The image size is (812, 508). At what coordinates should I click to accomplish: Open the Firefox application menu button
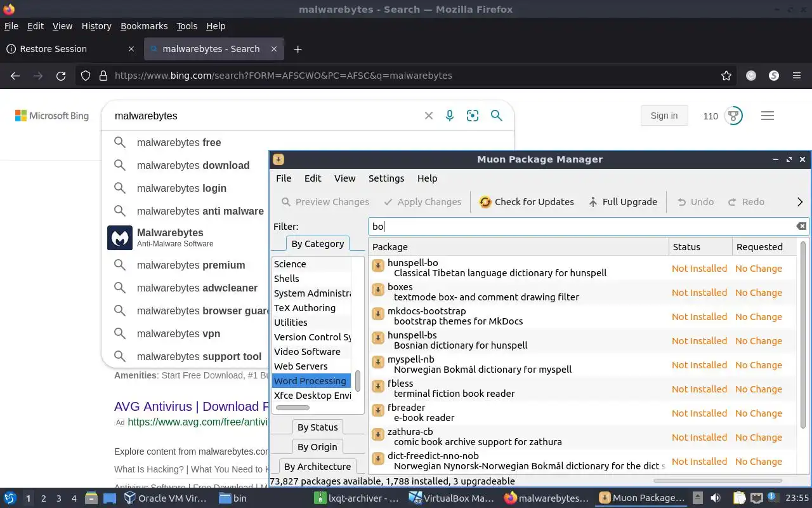click(797, 76)
